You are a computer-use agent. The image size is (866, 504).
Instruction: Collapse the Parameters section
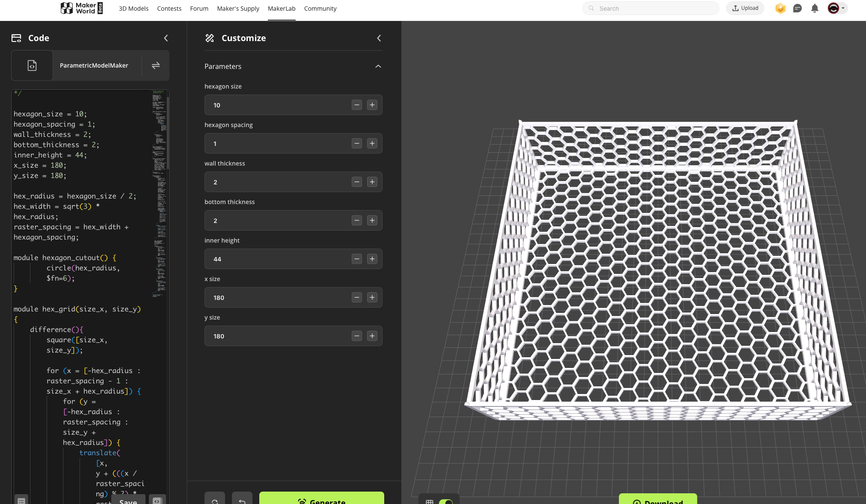[378, 66]
